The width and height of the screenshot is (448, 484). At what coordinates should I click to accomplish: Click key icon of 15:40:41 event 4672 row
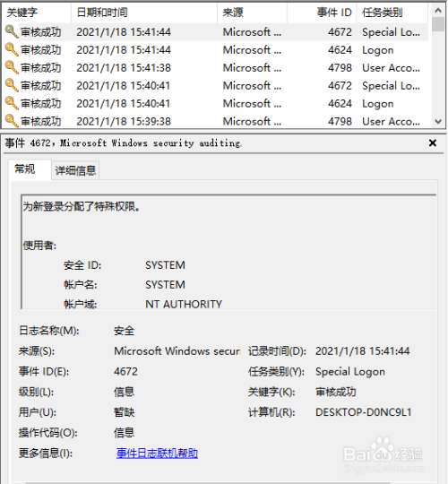click(x=12, y=85)
